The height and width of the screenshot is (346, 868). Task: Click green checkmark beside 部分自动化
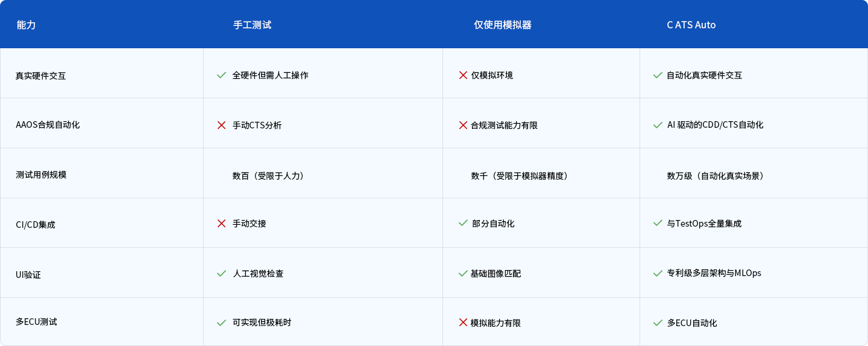[x=463, y=223]
